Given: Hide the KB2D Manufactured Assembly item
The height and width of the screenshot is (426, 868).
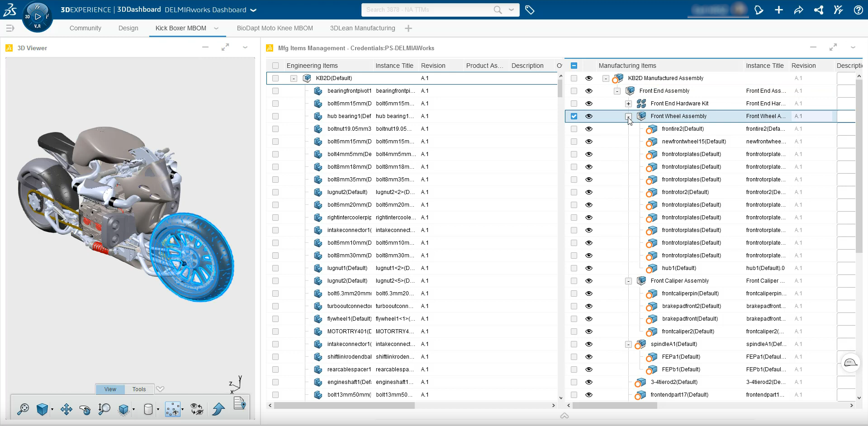Looking at the screenshot, I should pos(588,78).
